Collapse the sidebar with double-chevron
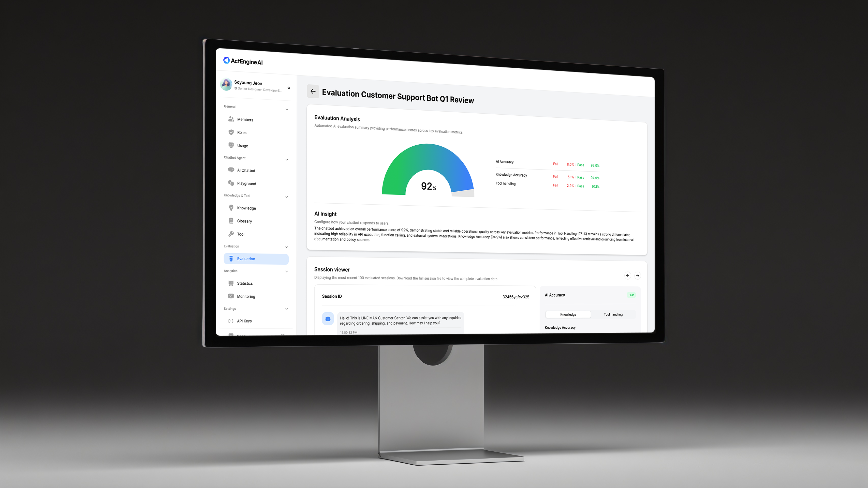The image size is (868, 488). pyautogui.click(x=289, y=88)
